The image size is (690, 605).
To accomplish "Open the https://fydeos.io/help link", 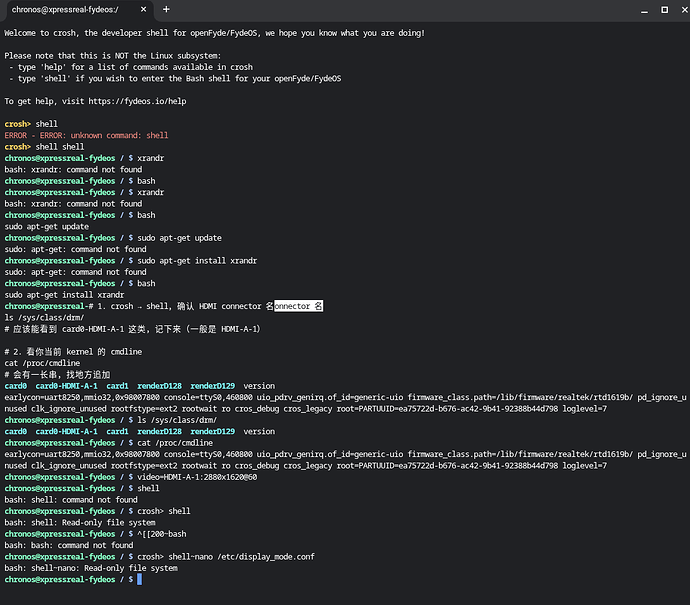I will pyautogui.click(x=137, y=101).
